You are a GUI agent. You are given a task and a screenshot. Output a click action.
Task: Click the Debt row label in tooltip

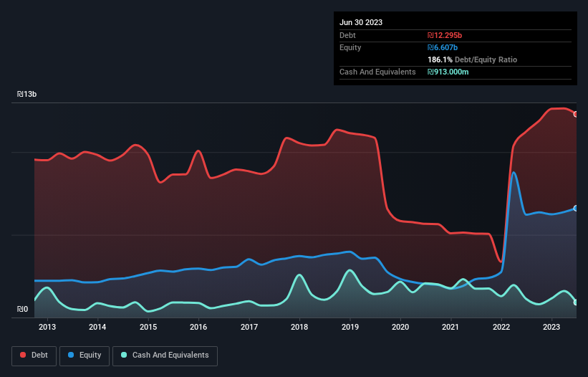tap(347, 35)
